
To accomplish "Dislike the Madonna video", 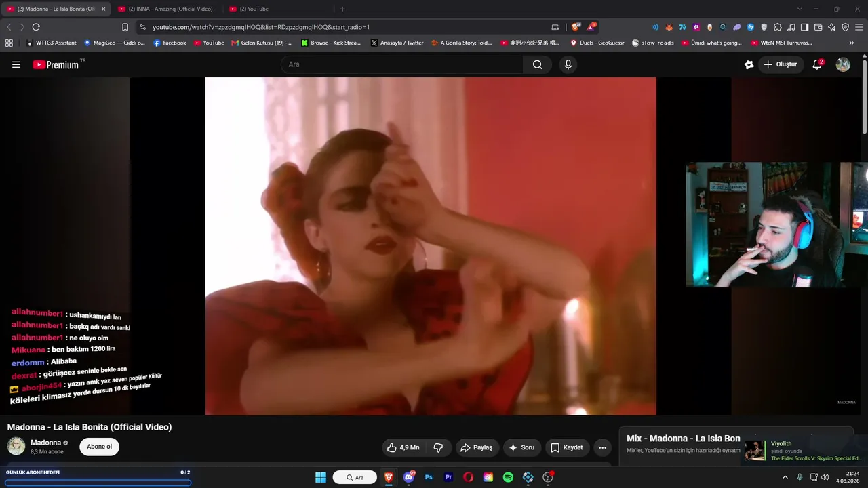I will tap(438, 447).
